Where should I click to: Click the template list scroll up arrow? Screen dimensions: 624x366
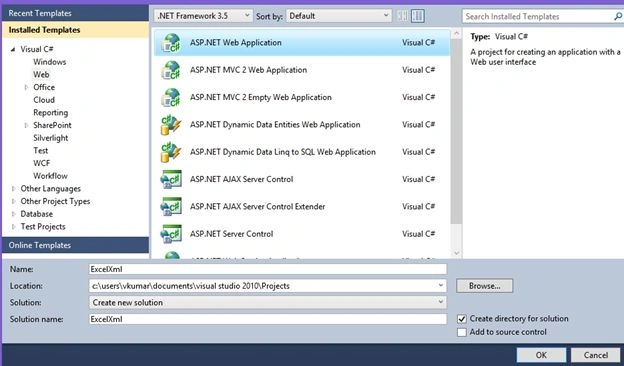pyautogui.click(x=456, y=33)
